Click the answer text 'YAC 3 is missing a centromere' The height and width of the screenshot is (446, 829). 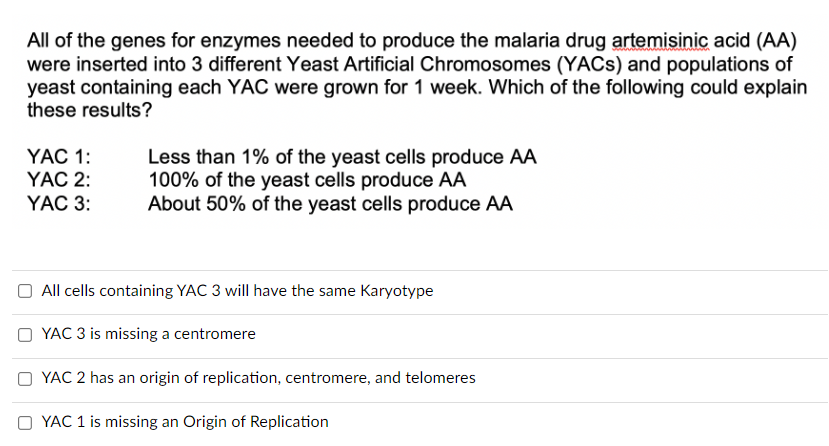tap(149, 334)
